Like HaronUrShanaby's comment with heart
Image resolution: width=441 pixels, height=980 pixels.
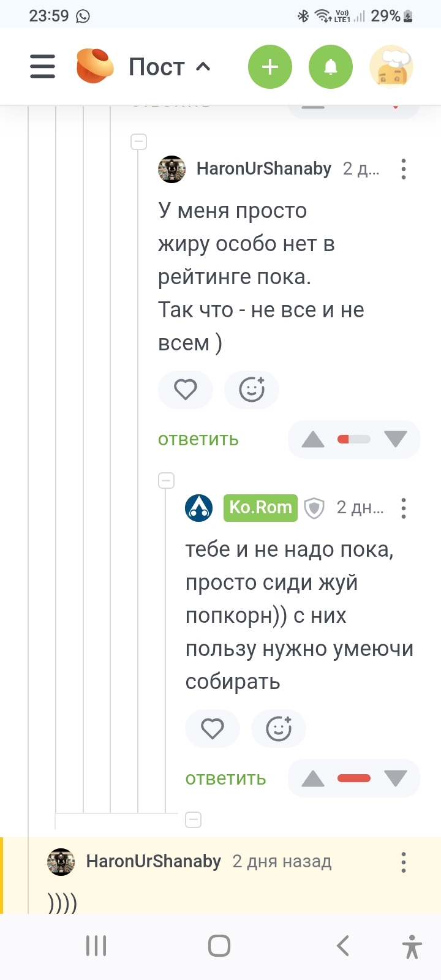click(185, 390)
